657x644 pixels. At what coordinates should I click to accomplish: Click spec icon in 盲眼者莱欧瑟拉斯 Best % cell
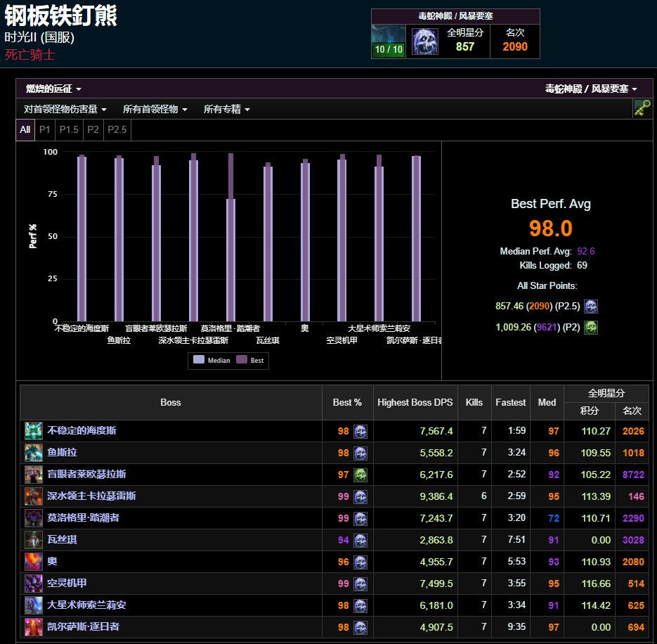360,475
